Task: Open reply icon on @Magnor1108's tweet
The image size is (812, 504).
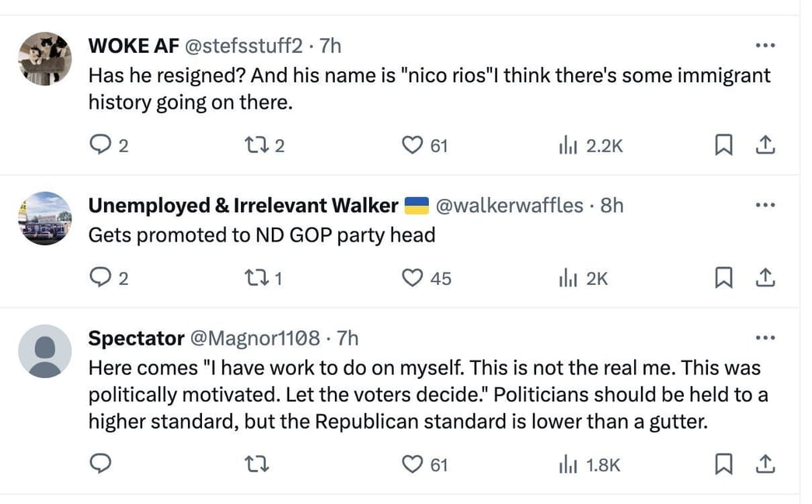Action: (x=99, y=463)
